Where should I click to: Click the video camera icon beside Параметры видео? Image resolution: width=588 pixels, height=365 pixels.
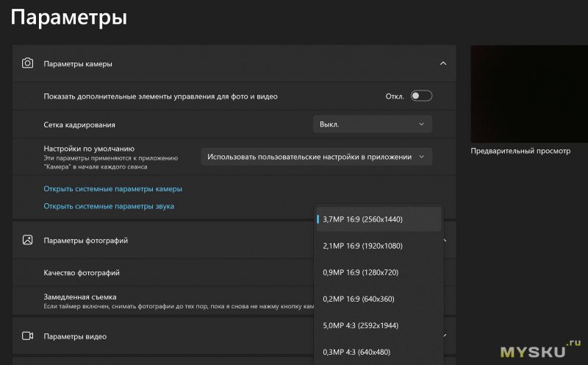click(28, 336)
